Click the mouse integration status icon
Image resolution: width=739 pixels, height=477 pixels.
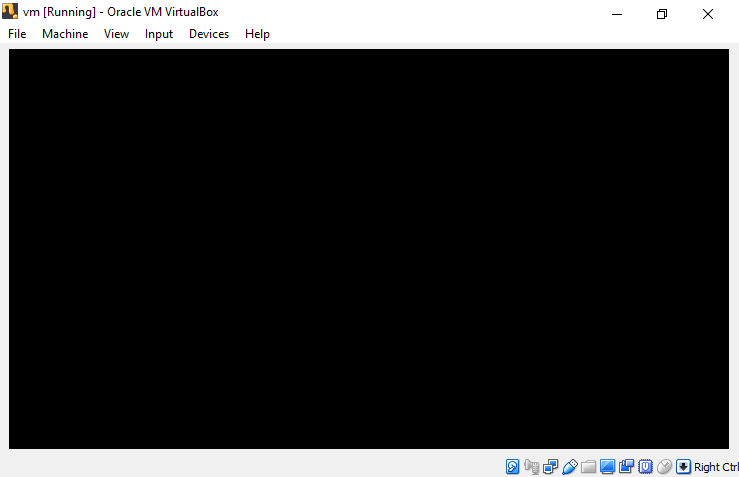tap(664, 467)
